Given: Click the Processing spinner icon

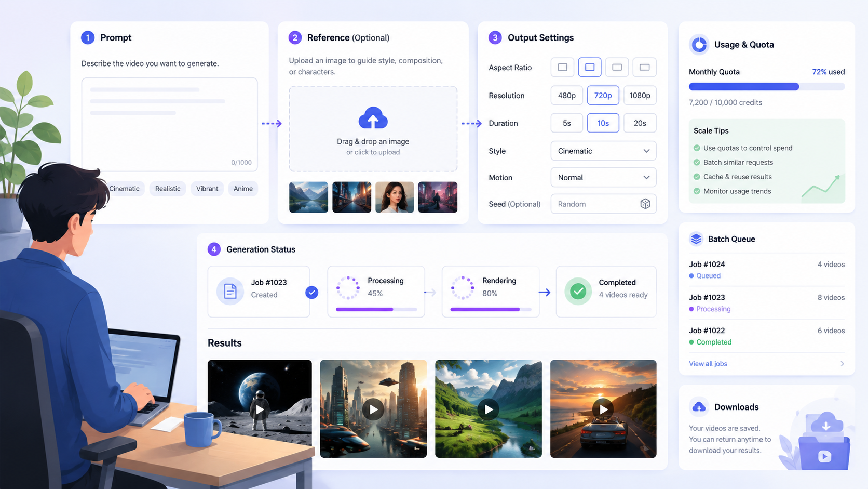Looking at the screenshot, I should [348, 287].
